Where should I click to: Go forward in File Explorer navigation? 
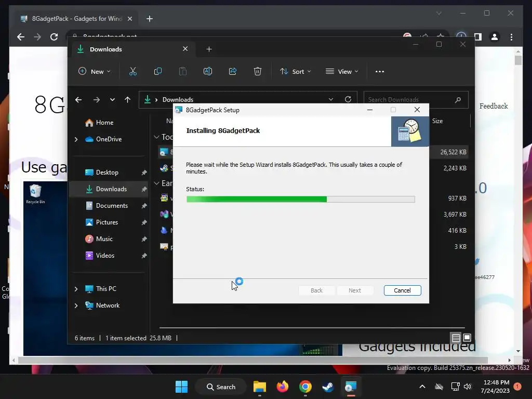coord(97,100)
